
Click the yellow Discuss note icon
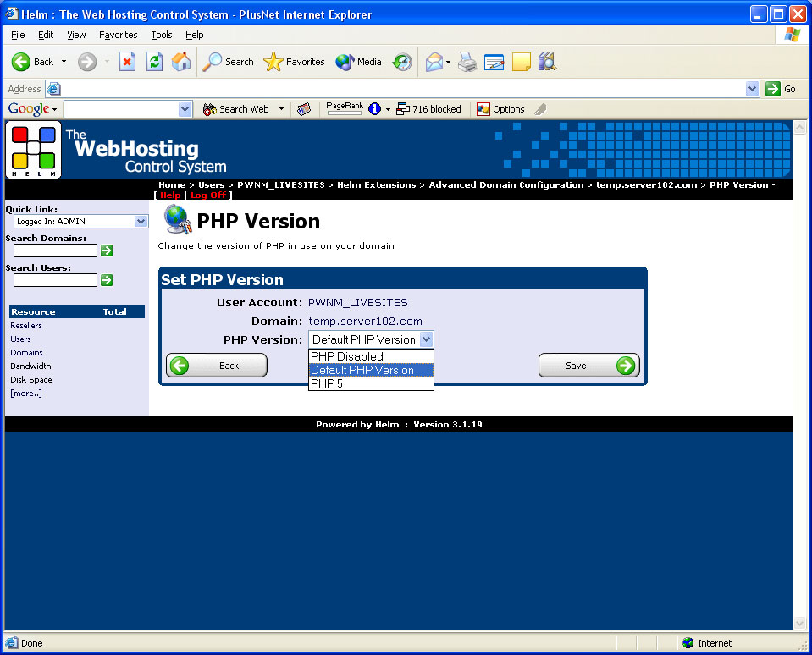(521, 62)
